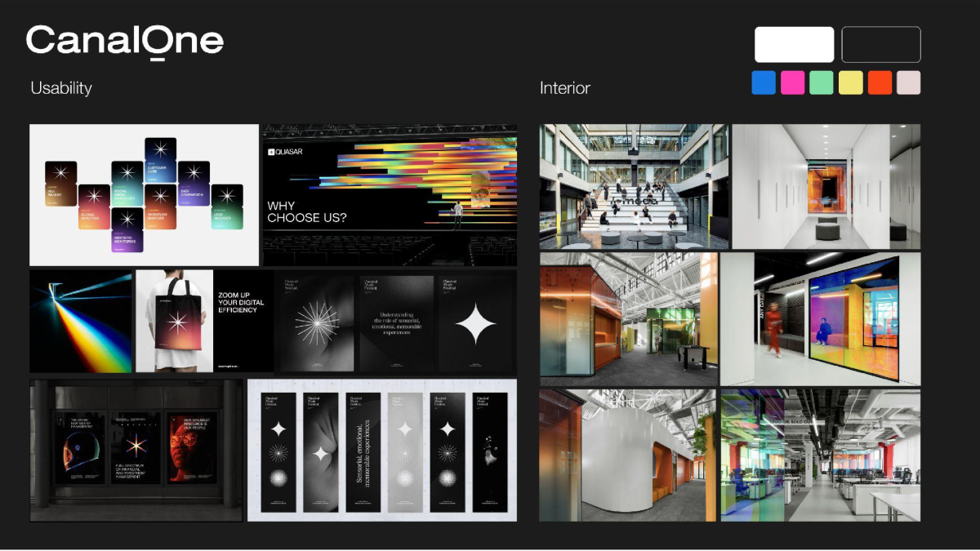This screenshot has width=980, height=551.
Task: Select the Lead Manager star card
Action: pos(227,207)
